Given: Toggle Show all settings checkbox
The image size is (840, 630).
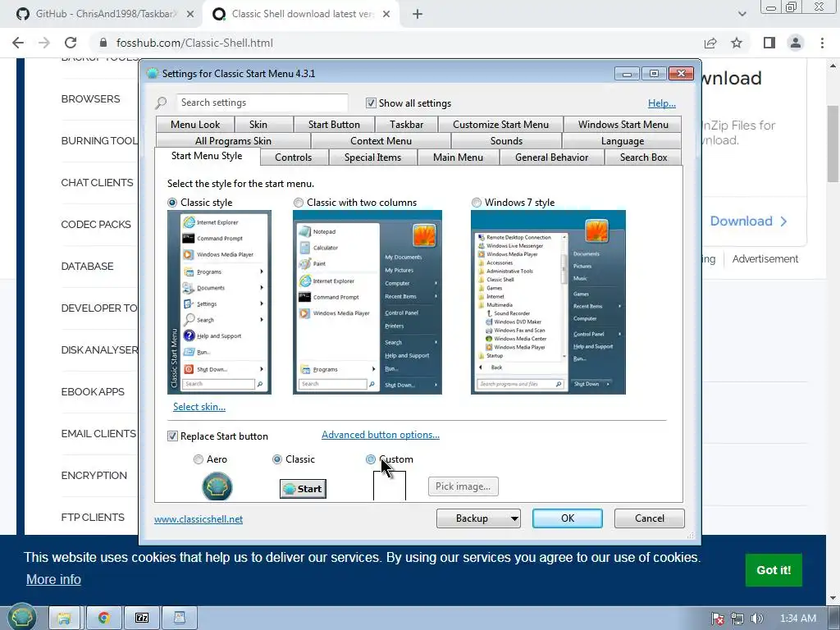Looking at the screenshot, I should (371, 103).
